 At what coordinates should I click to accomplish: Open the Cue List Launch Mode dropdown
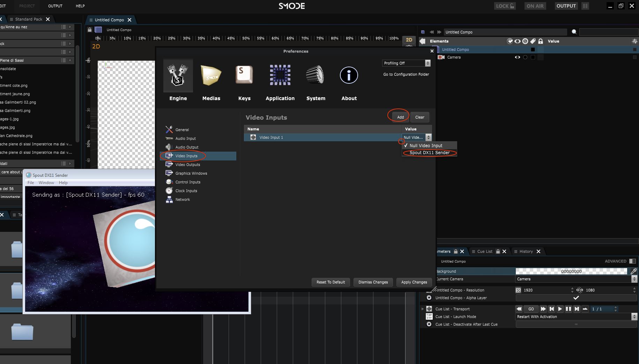(576, 317)
